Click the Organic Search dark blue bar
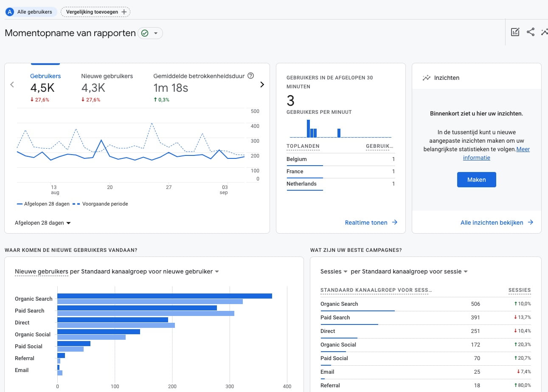 coord(165,296)
